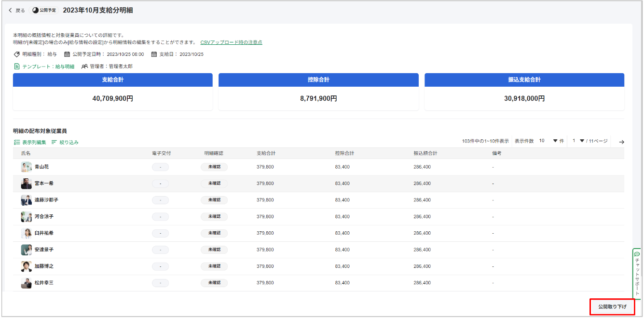Sort by the 支給合計 column header

click(x=266, y=153)
